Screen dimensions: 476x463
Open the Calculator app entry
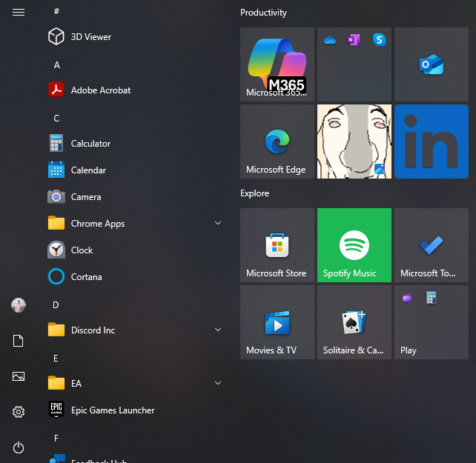[135, 144]
